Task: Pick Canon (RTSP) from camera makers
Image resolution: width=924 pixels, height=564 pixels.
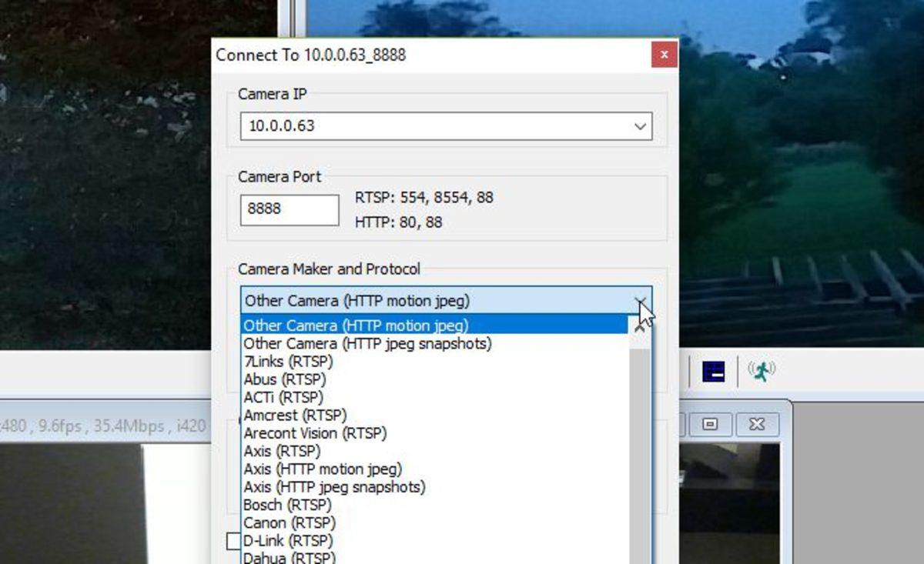Action: (x=289, y=523)
